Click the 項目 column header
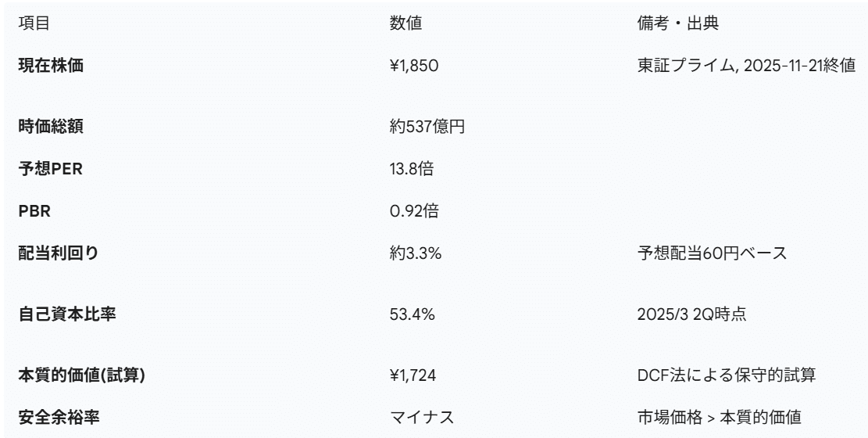The image size is (868, 438). pos(34,24)
